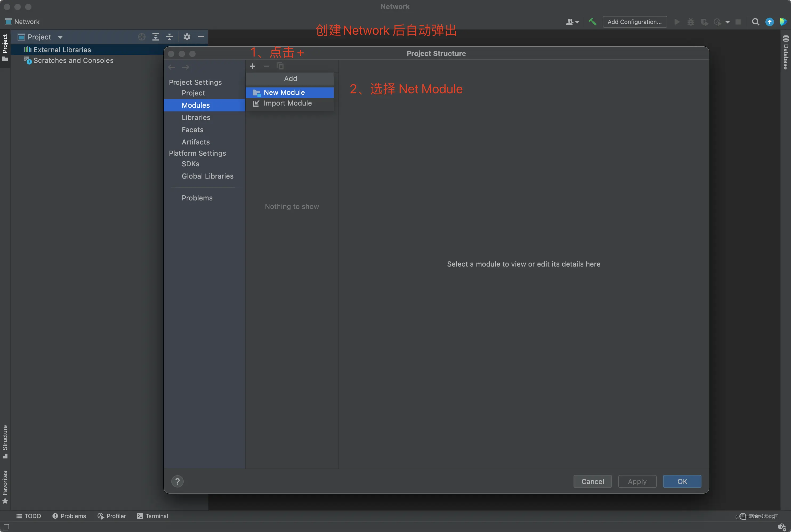Go forward with the right arrow in Project Structure
The width and height of the screenshot is (791, 532).
(x=185, y=67)
